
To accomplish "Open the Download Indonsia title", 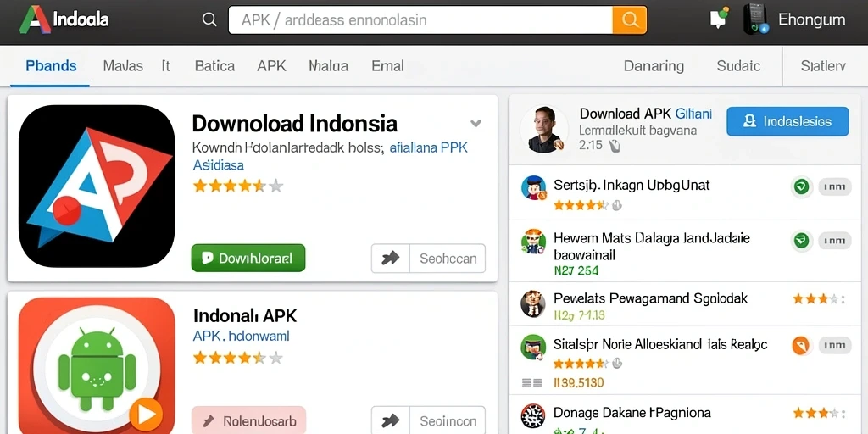I will coord(294,123).
